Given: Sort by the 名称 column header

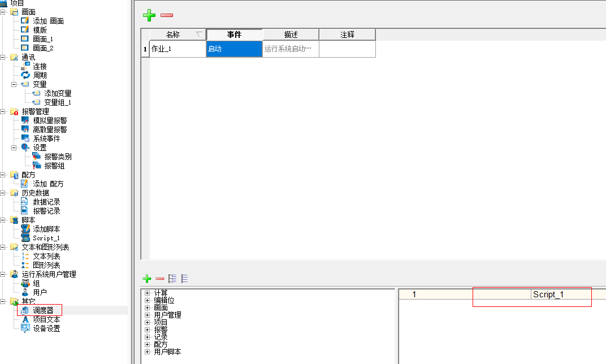Looking at the screenshot, I should (x=178, y=34).
